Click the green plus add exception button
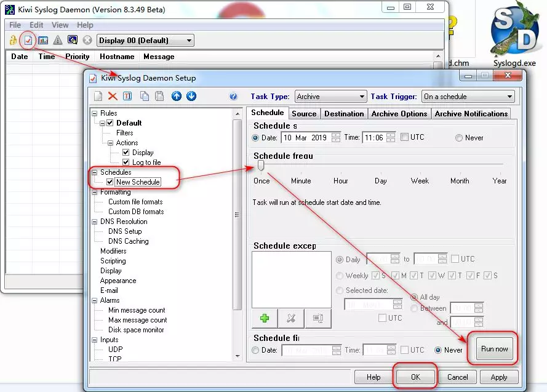547x392 pixels. pos(265,318)
